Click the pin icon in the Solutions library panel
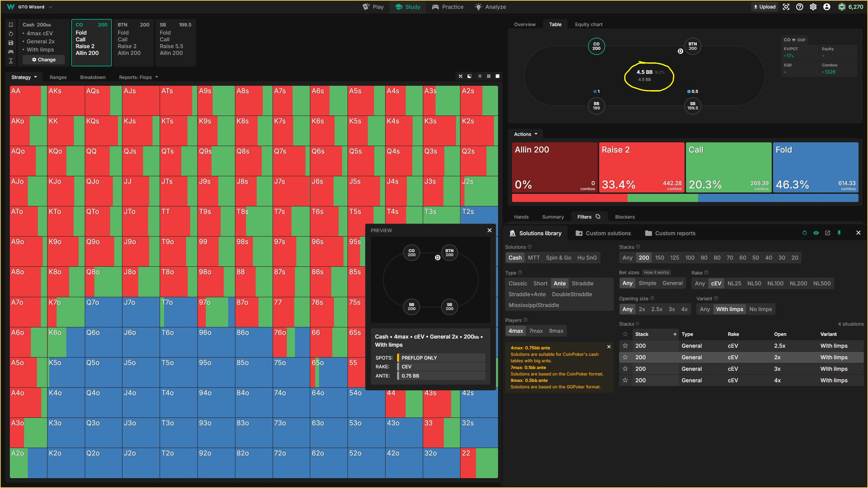The image size is (868, 488). pyautogui.click(x=839, y=233)
